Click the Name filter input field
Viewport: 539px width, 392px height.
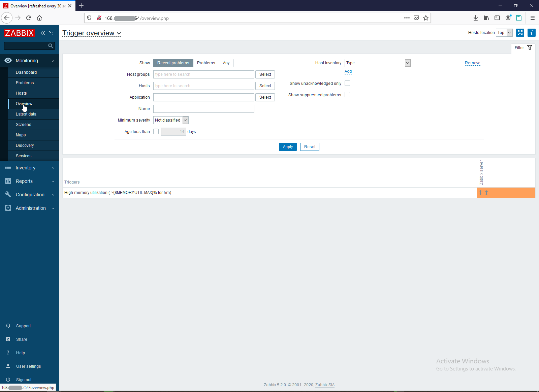pos(204,109)
